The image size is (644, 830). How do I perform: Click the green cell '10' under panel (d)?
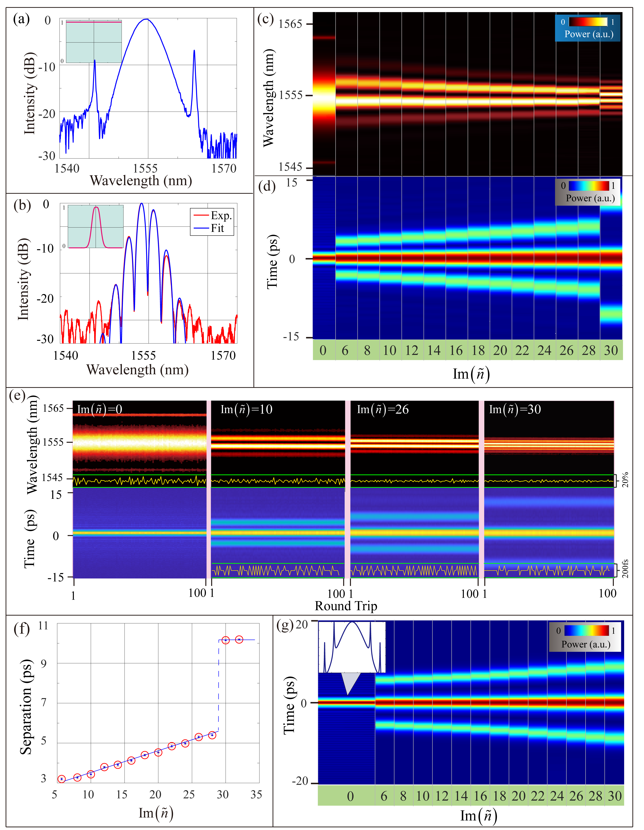pos(390,350)
